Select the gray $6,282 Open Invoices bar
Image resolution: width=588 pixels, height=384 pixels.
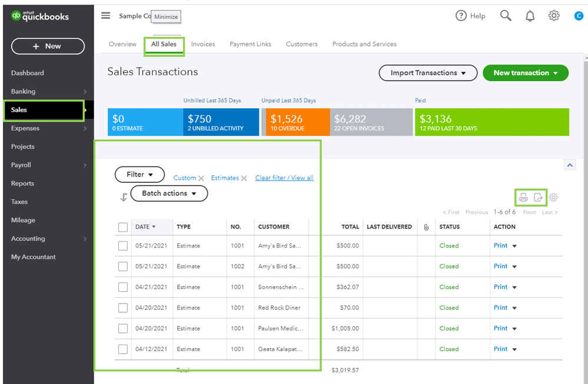[x=371, y=122]
